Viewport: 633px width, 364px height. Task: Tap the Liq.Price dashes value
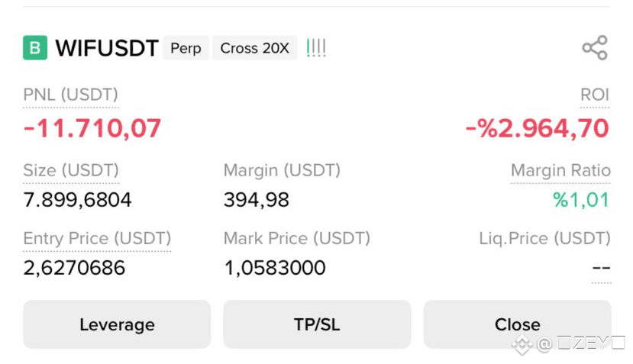pos(601,268)
